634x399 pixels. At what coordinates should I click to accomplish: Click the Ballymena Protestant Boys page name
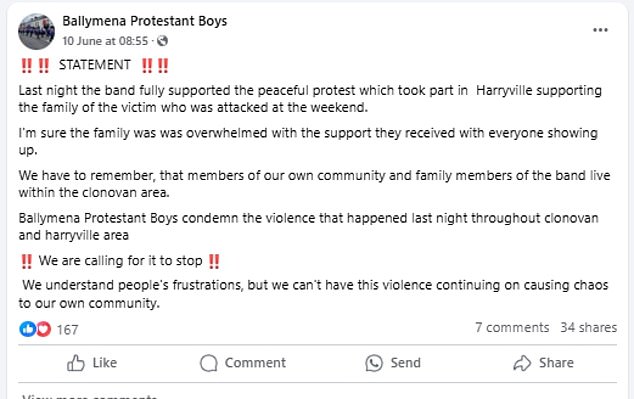pos(144,21)
